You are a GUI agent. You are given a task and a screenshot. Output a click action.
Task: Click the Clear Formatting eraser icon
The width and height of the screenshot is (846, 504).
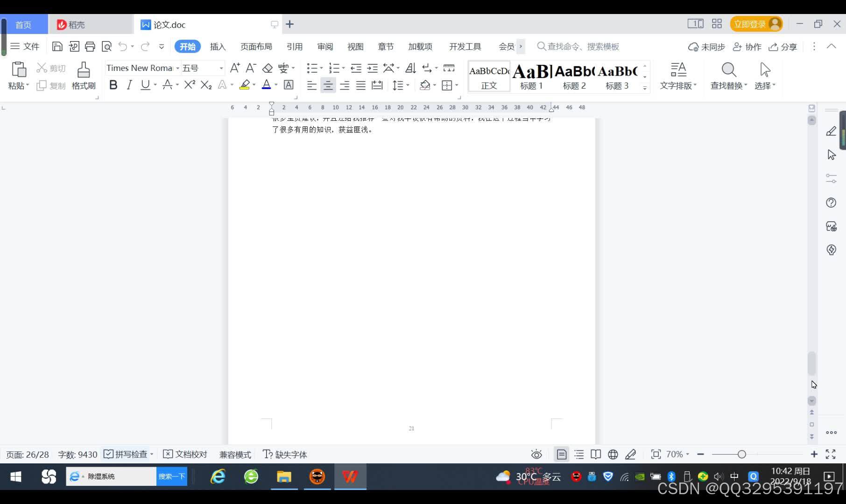point(267,68)
